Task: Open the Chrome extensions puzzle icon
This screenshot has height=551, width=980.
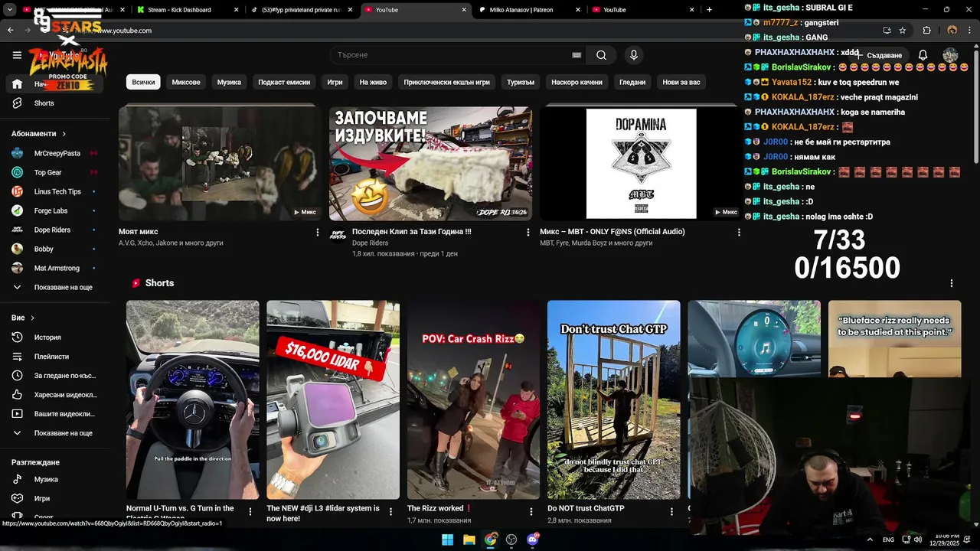Action: coord(926,31)
